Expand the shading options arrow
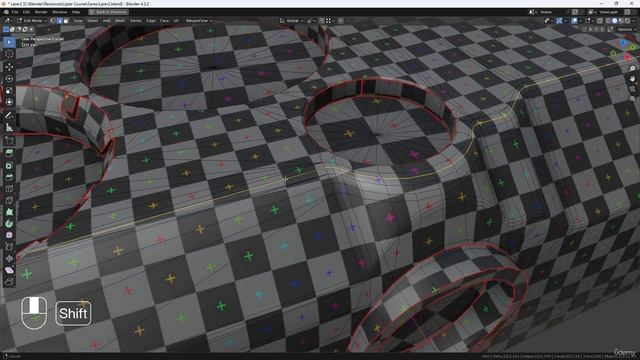 click(633, 21)
